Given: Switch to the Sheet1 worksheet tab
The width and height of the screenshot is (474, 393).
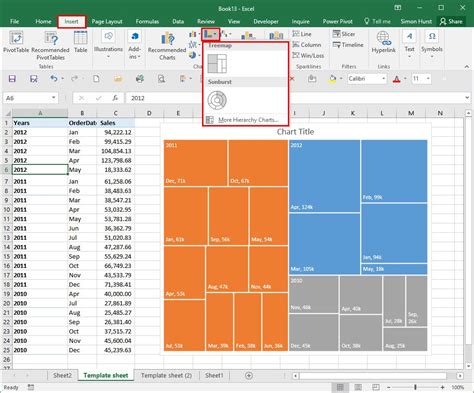Looking at the screenshot, I should pyautogui.click(x=214, y=376).
